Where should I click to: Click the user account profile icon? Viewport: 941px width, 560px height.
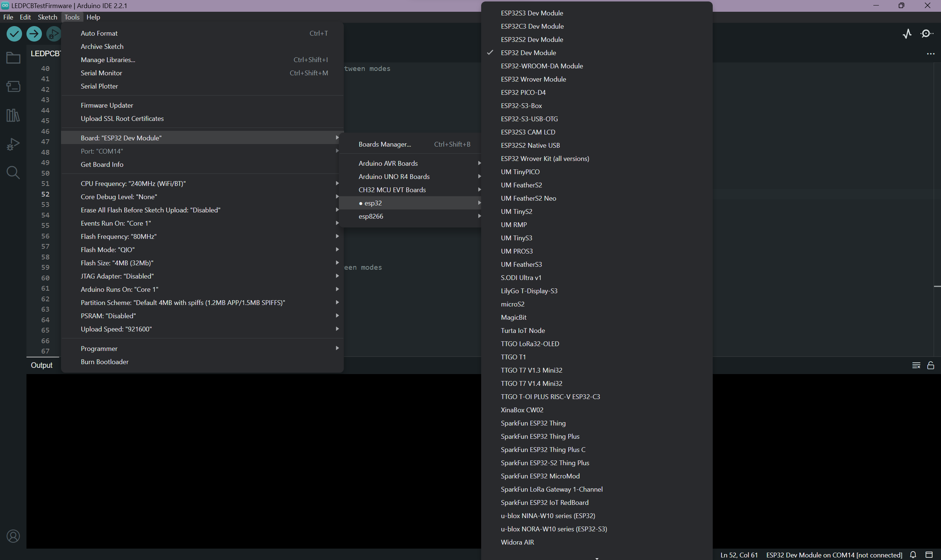13,536
